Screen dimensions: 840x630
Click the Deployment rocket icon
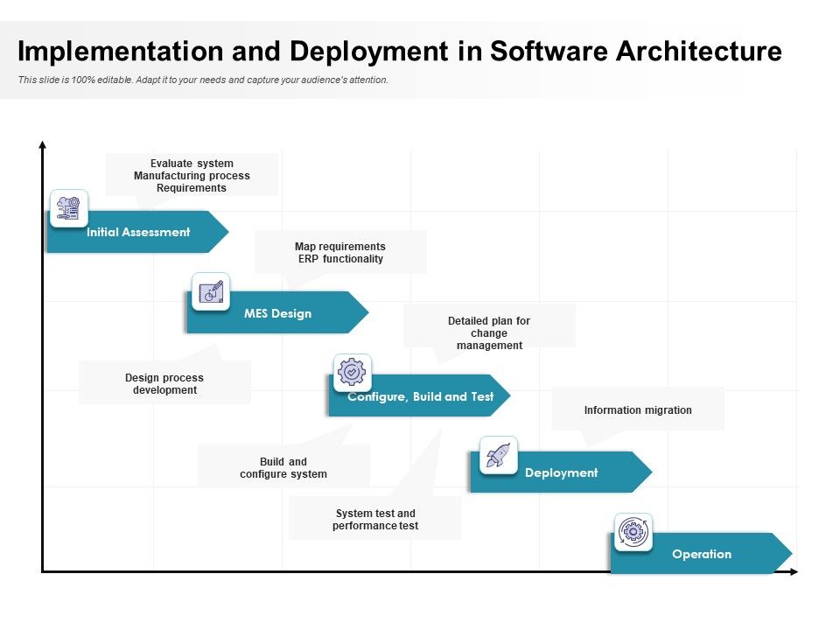499,455
